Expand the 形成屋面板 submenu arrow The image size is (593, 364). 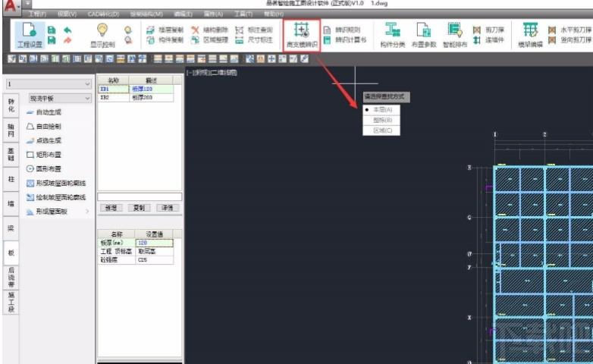coord(87,212)
